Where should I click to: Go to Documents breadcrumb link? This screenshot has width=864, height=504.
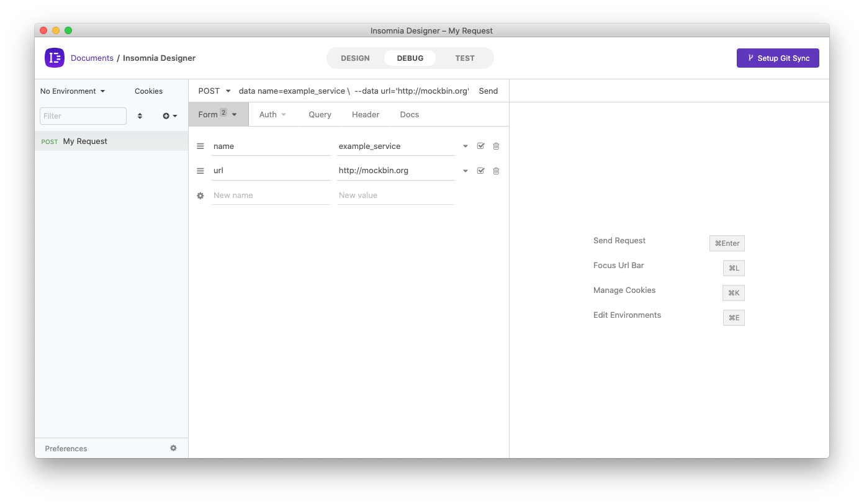[x=92, y=58]
